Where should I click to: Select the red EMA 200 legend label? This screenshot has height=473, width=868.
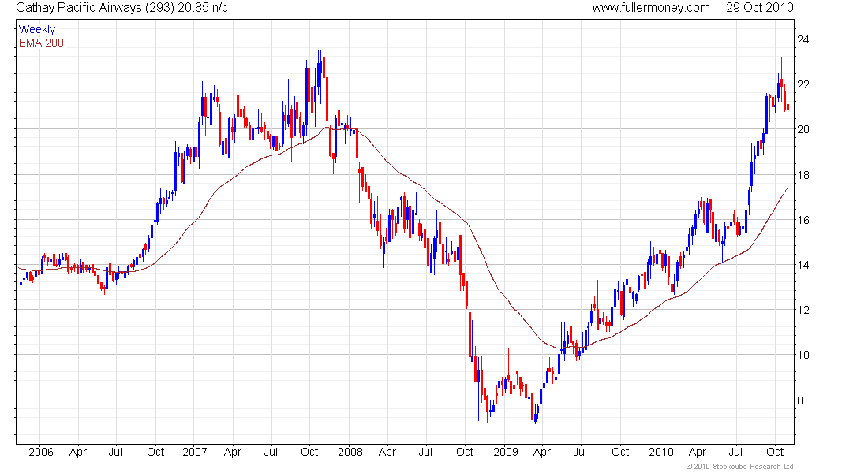pos(41,43)
